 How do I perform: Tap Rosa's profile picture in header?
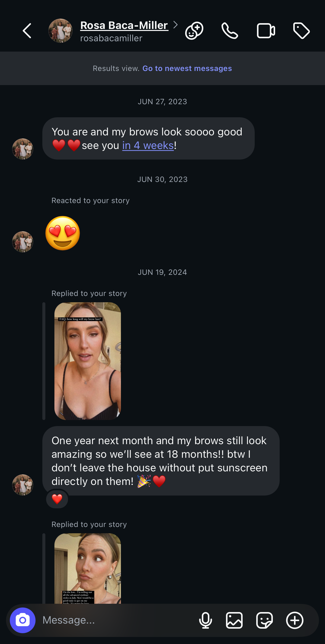[x=60, y=31]
